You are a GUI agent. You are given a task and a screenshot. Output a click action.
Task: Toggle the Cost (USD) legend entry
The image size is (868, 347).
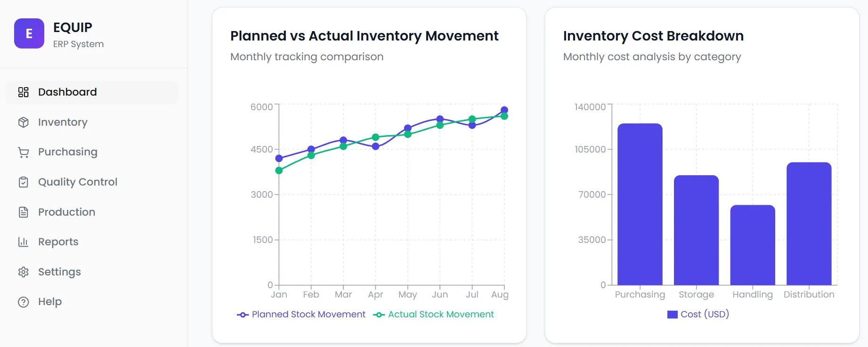(705, 315)
